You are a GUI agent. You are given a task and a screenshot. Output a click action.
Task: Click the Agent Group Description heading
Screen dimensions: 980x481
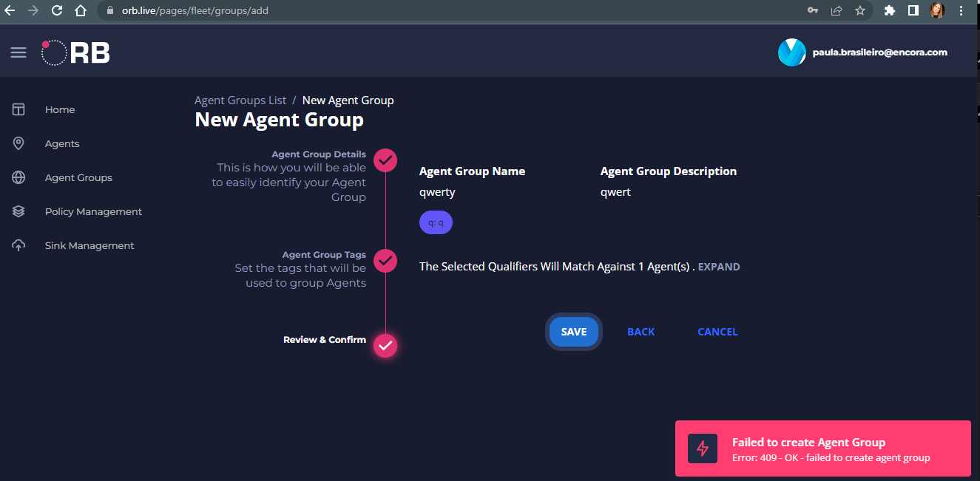coord(669,171)
